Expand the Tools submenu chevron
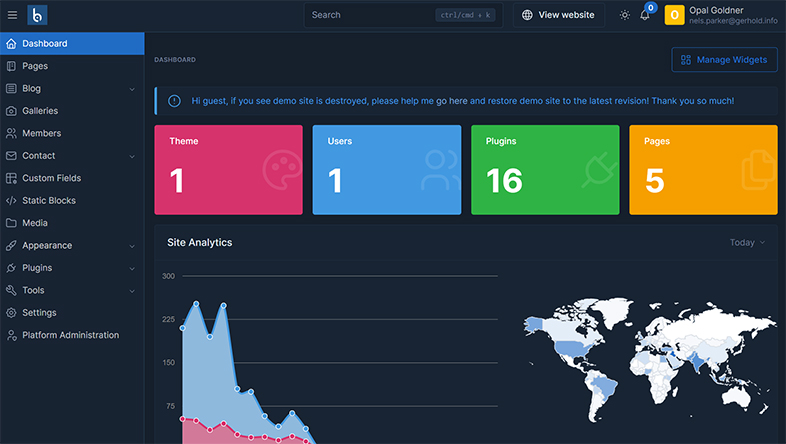 [132, 291]
